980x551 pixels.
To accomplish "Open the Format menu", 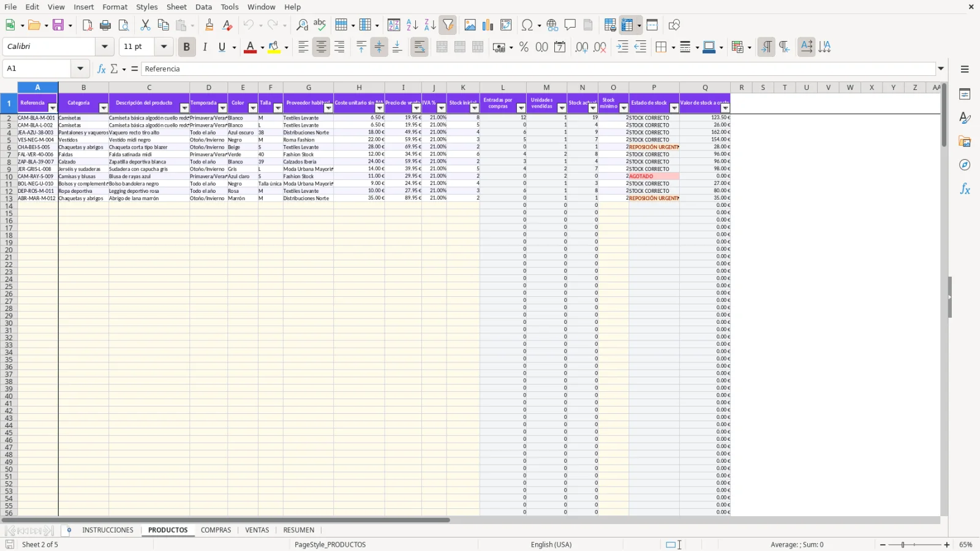I will (x=115, y=7).
